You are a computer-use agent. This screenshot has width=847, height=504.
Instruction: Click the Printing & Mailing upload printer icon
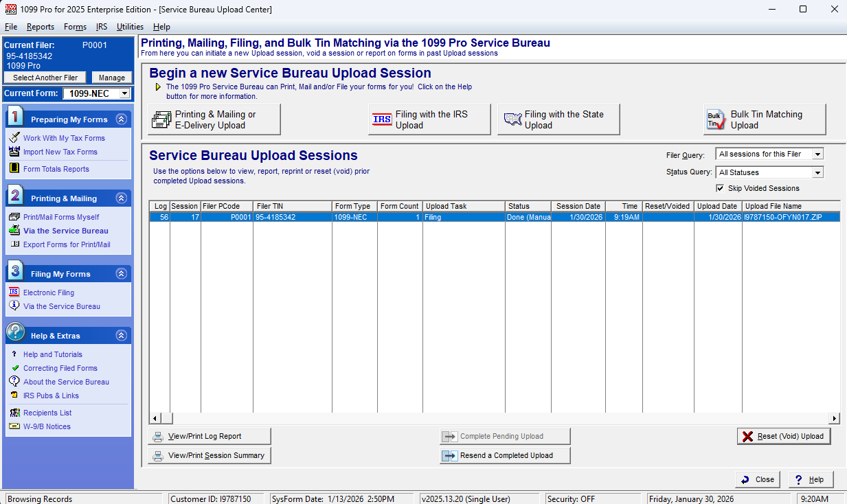161,119
